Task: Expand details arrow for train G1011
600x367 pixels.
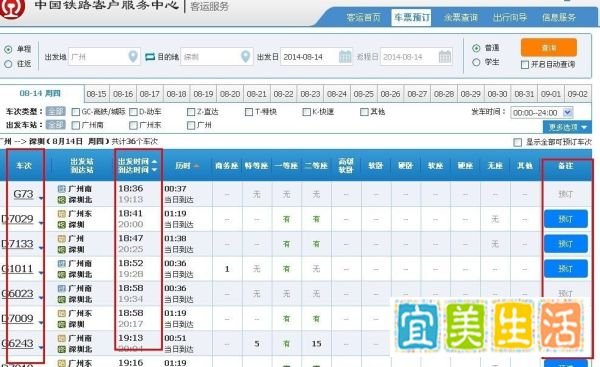Action: tap(41, 273)
